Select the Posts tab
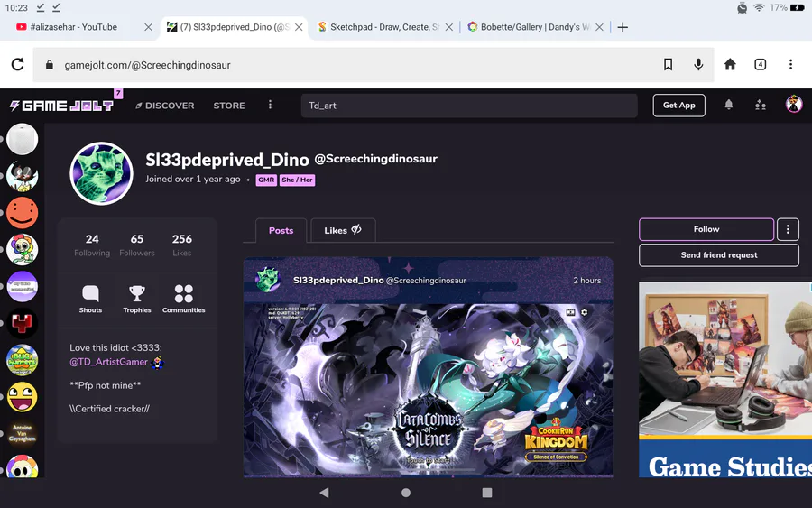 pos(281,230)
